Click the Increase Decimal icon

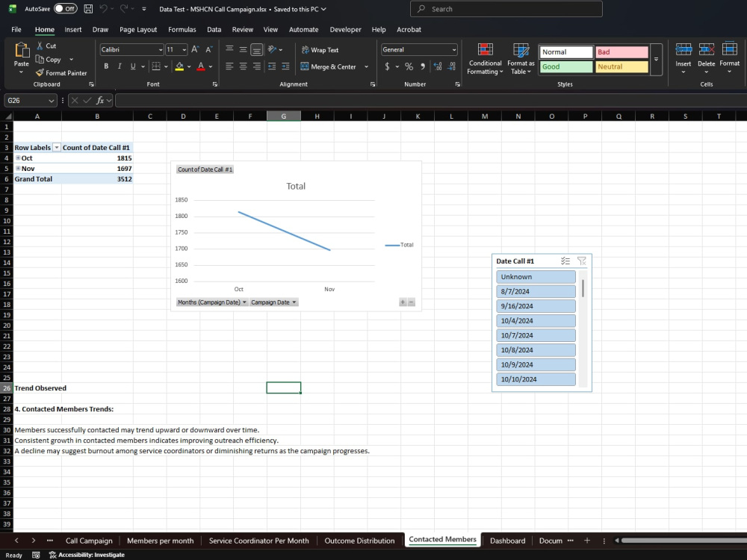click(438, 66)
